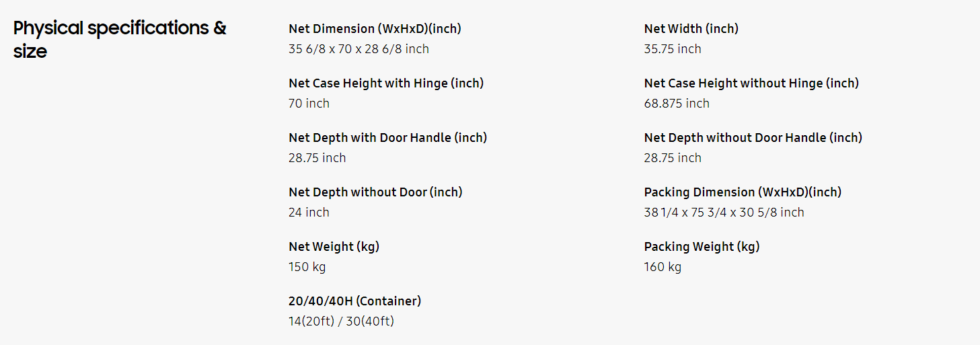Viewport: 980px width, 345px height.
Task: Click the 35 6/8 x 70 x 28 6/8 inch value
Action: 359,49
